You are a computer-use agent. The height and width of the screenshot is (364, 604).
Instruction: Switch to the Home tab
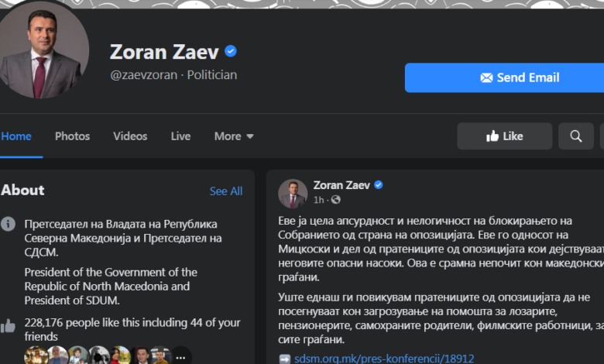16,136
